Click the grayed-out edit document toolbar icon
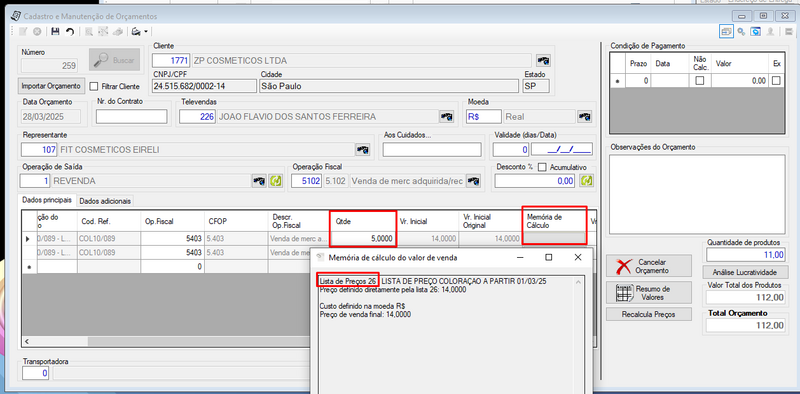Image resolution: width=800 pixels, height=394 pixels. (x=23, y=32)
